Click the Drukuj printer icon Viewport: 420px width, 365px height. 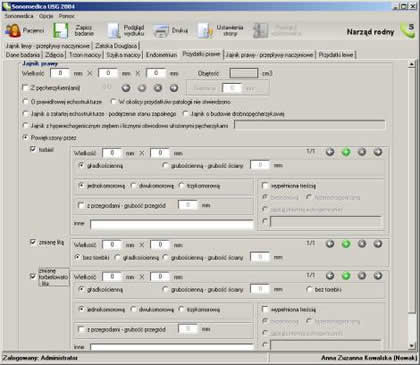(161, 31)
